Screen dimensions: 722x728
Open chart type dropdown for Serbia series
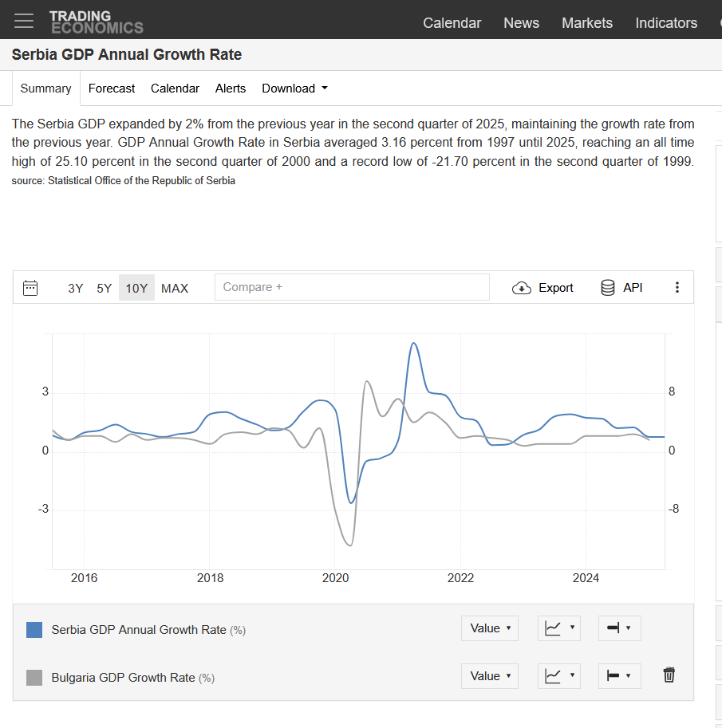point(559,628)
